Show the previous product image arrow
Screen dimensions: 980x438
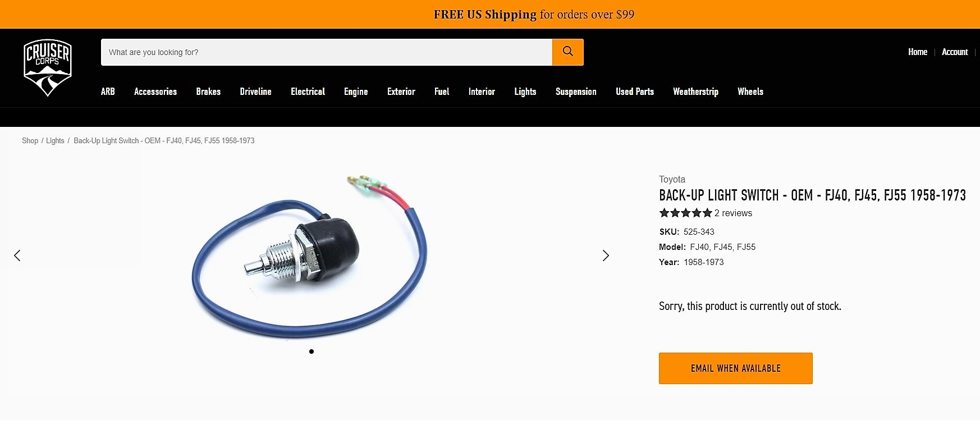pos(17,255)
